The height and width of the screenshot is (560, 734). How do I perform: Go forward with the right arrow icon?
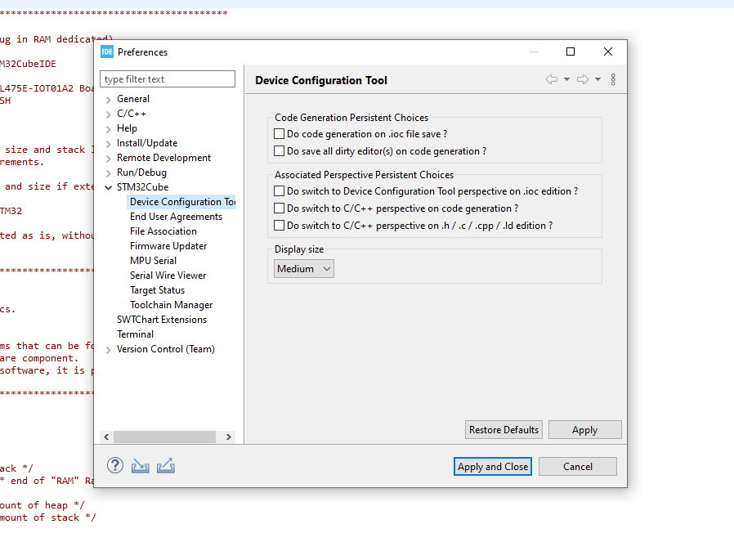(583, 79)
